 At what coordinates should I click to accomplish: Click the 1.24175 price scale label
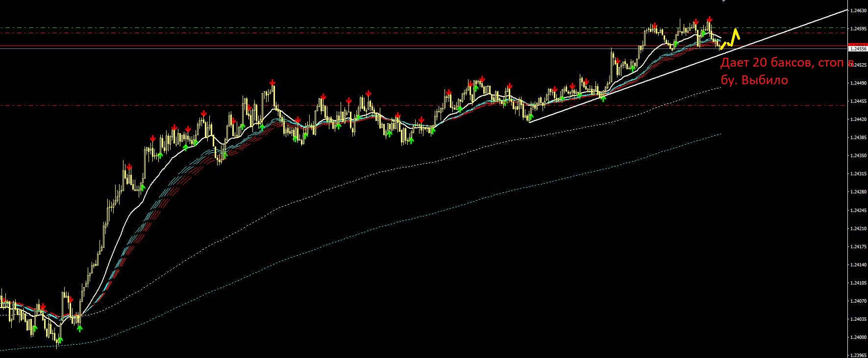click(x=858, y=246)
